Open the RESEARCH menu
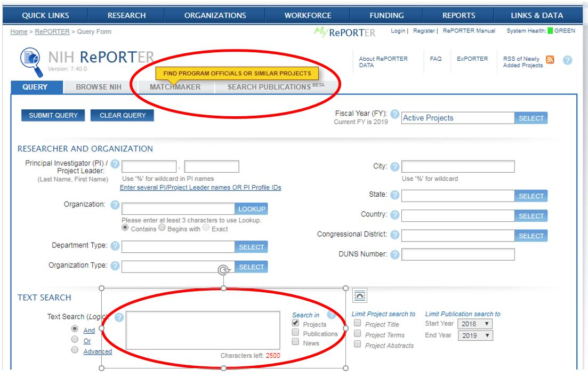 (x=126, y=15)
